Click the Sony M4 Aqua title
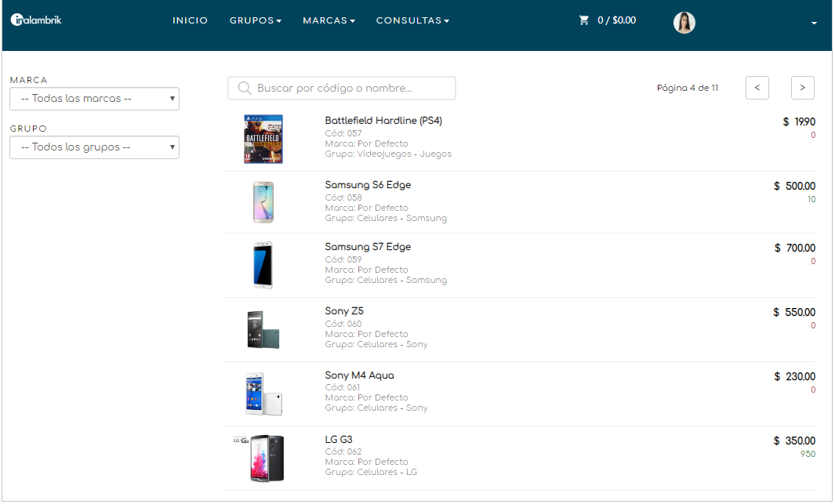Image resolution: width=835 pixels, height=504 pixels. coord(359,375)
